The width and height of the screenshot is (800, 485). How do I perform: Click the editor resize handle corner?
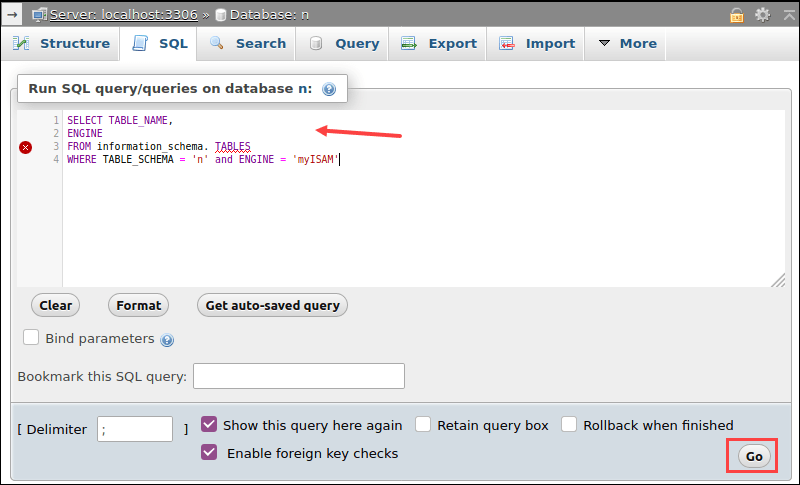point(778,280)
